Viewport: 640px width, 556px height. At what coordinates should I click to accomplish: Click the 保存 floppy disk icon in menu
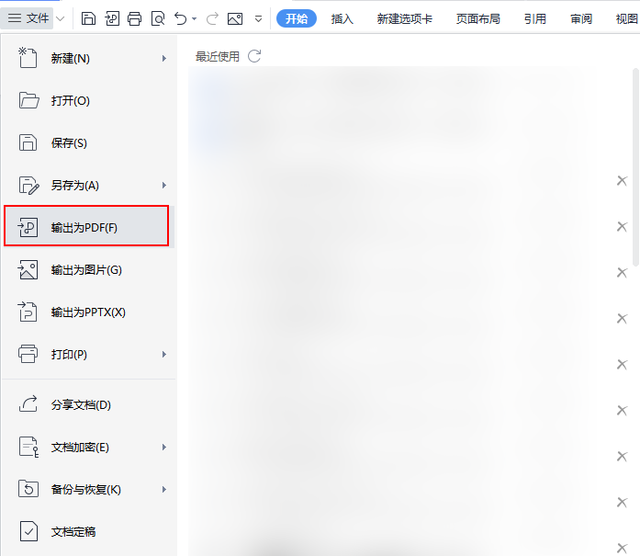pyautogui.click(x=28, y=143)
